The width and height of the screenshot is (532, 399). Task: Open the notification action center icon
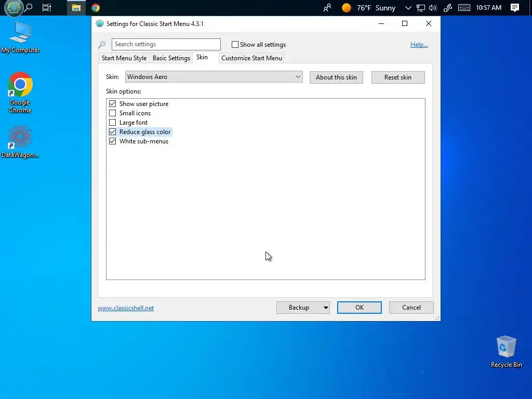515,8
